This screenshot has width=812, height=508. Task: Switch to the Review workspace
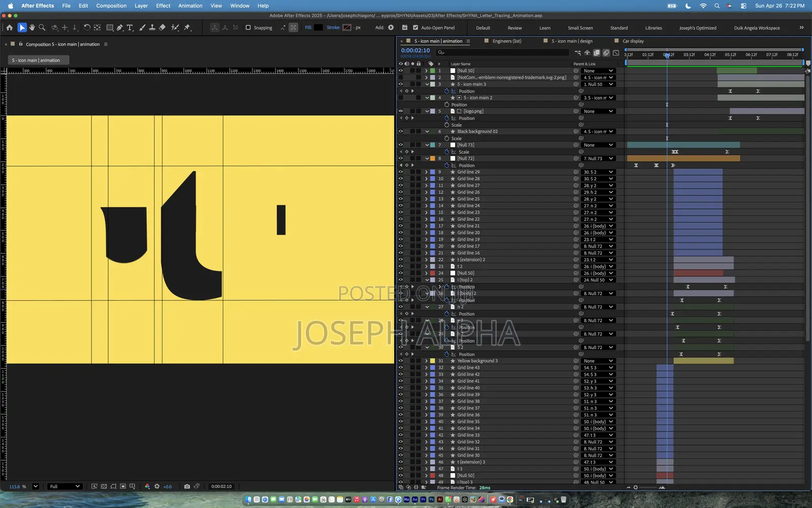coord(515,28)
